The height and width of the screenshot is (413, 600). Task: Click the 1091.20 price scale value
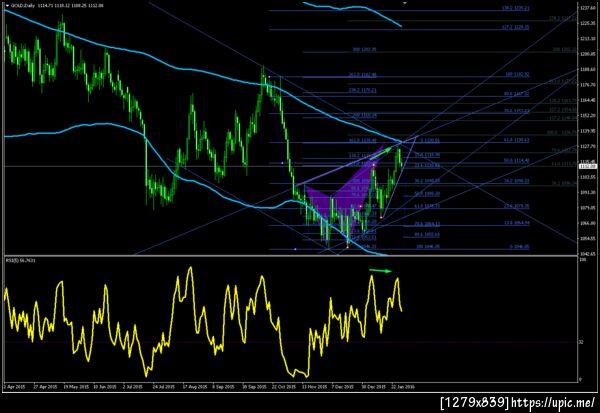pos(587,193)
